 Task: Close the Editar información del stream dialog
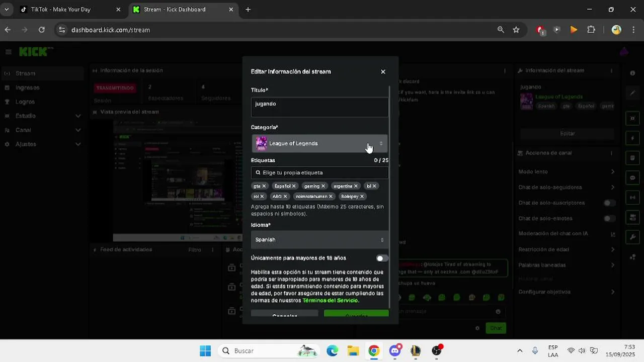383,72
